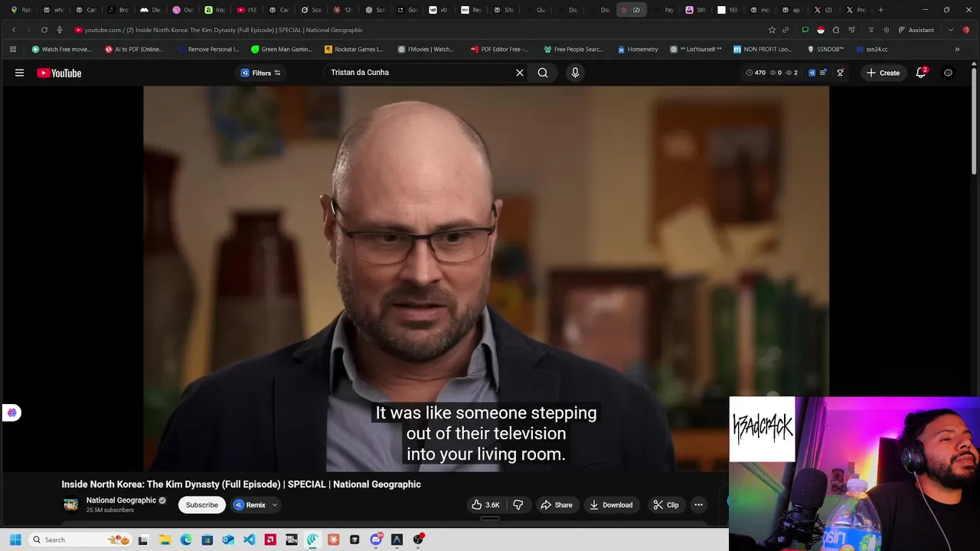Open the Assistant panel in browser toolbar
The height and width of the screenshot is (551, 980).
[x=916, y=30]
